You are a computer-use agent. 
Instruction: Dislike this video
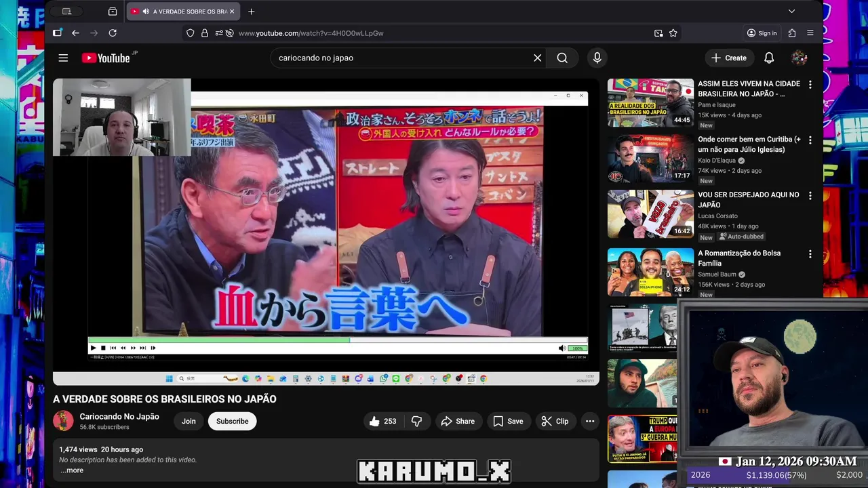pyautogui.click(x=416, y=421)
